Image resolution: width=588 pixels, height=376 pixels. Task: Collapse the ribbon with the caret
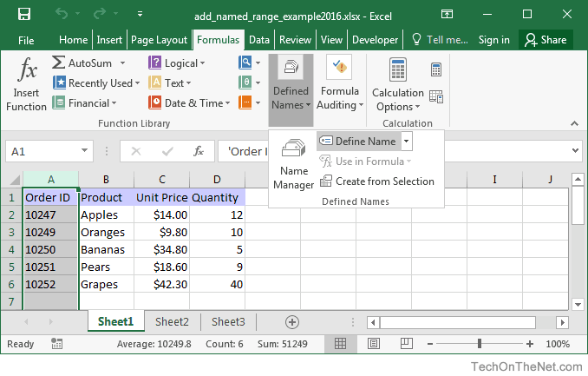pyautogui.click(x=574, y=123)
